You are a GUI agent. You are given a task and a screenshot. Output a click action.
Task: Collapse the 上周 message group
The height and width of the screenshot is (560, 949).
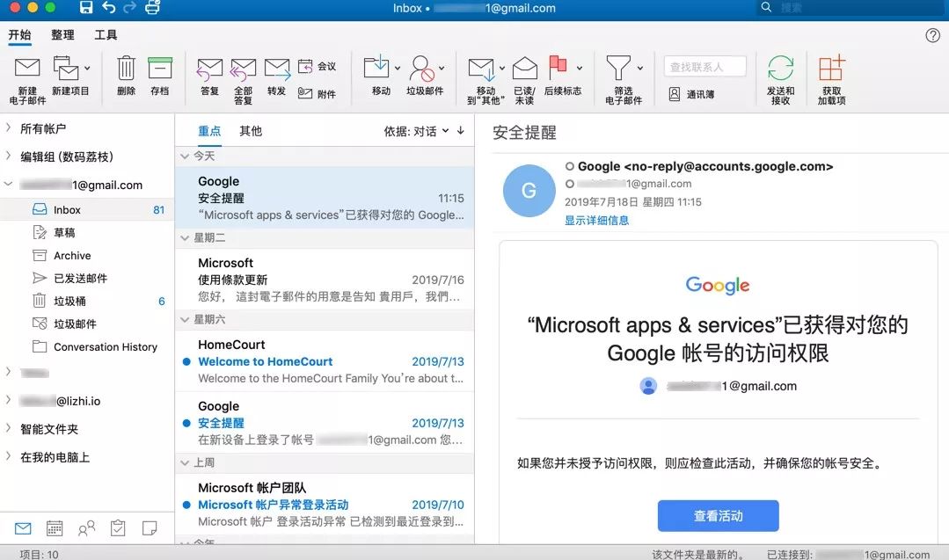click(x=186, y=462)
